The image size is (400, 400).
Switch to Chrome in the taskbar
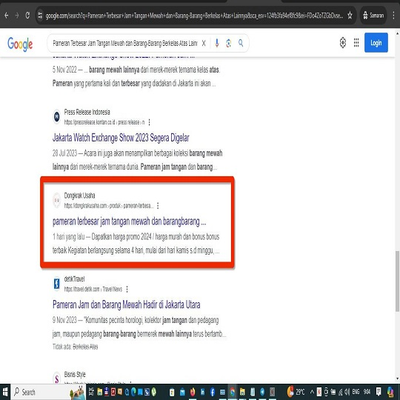[x=232, y=392]
